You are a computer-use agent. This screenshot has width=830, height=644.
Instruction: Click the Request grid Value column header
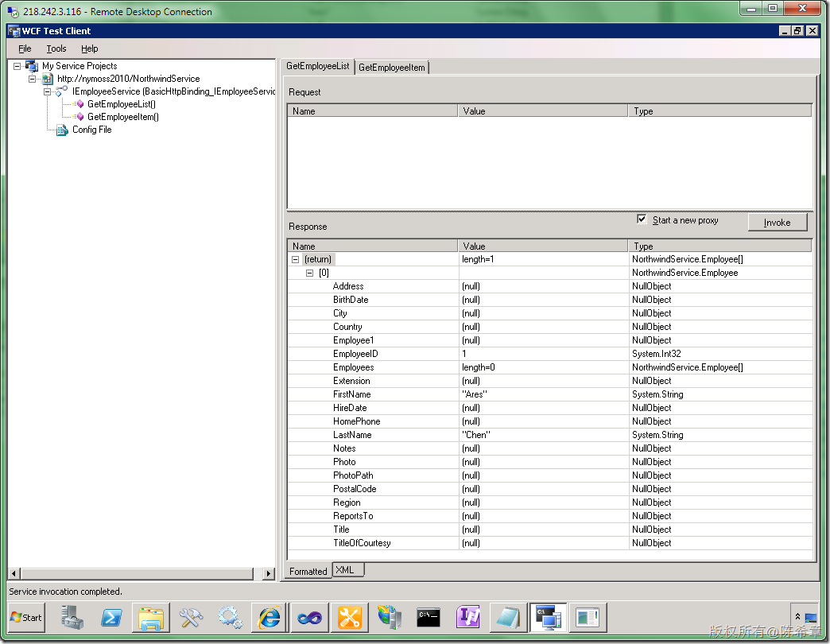click(543, 111)
